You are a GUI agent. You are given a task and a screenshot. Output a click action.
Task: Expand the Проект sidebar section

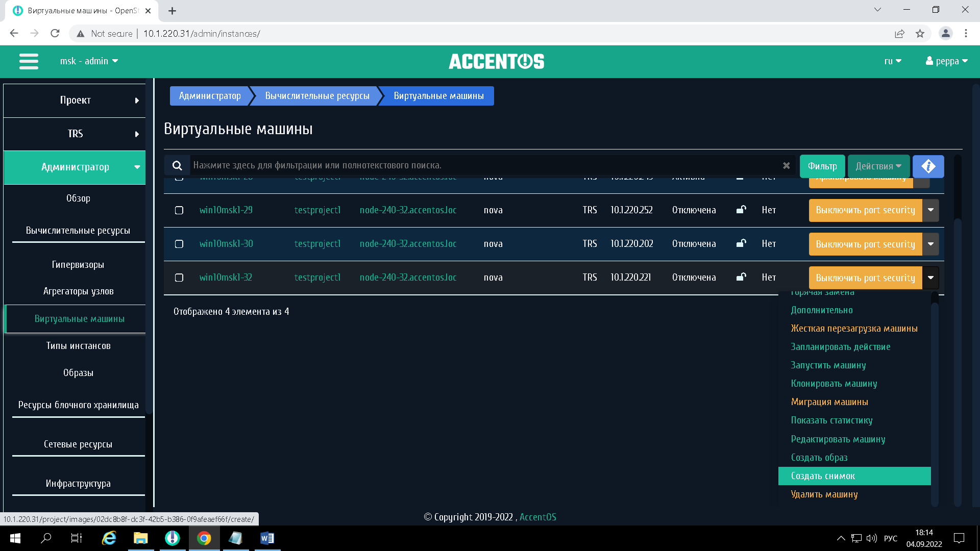75,100
